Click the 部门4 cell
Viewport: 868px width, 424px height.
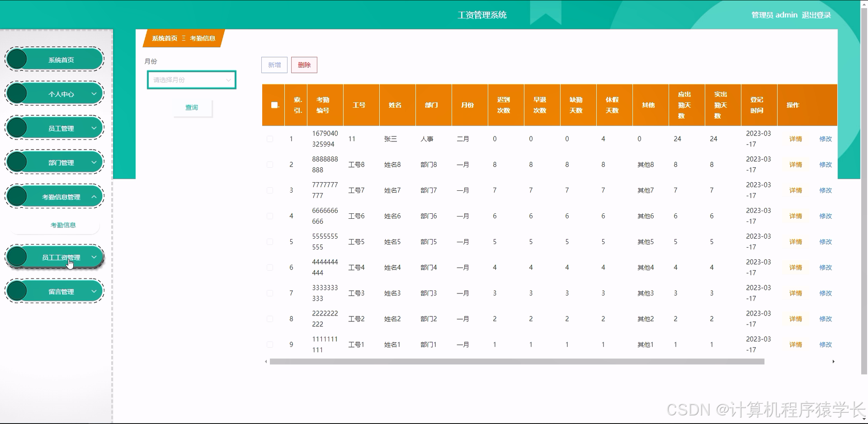(x=429, y=268)
